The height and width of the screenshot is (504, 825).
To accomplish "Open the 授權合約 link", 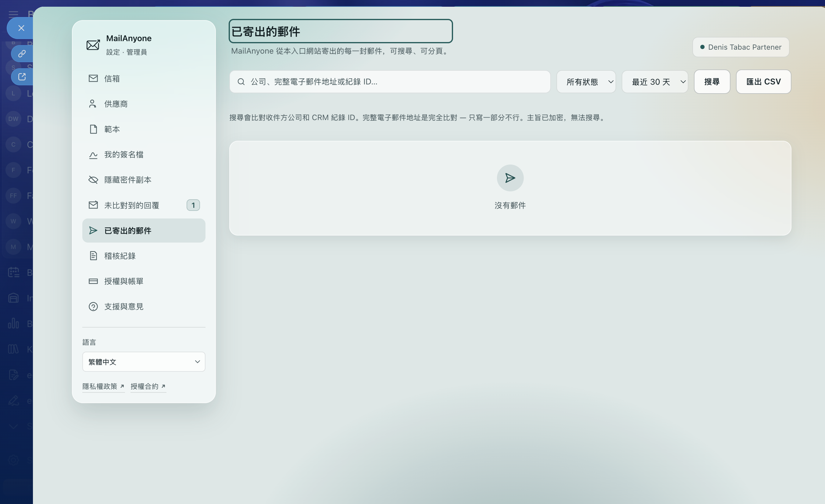I will click(x=148, y=387).
